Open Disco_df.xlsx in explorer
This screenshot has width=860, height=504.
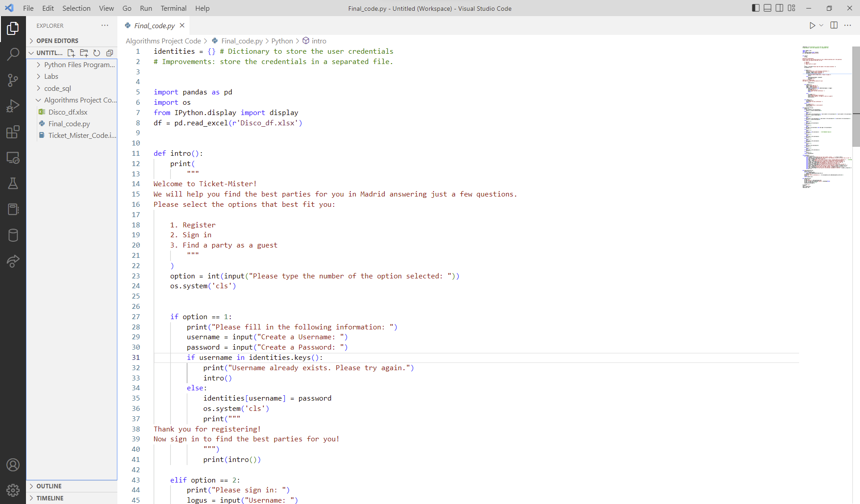coord(68,112)
